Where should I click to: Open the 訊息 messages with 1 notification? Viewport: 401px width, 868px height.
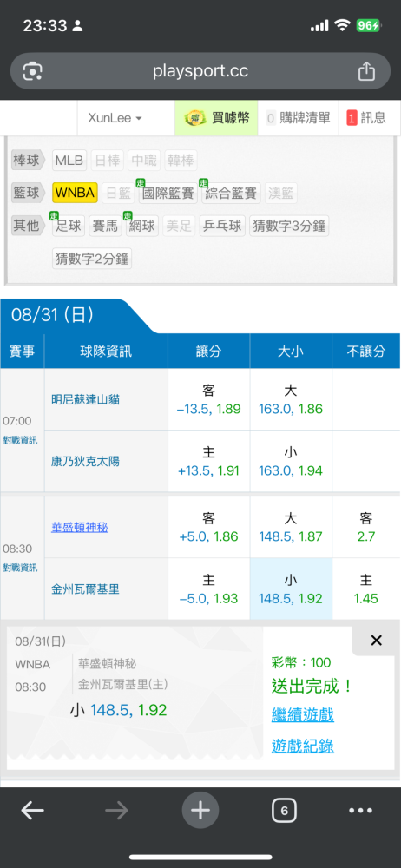[370, 118]
